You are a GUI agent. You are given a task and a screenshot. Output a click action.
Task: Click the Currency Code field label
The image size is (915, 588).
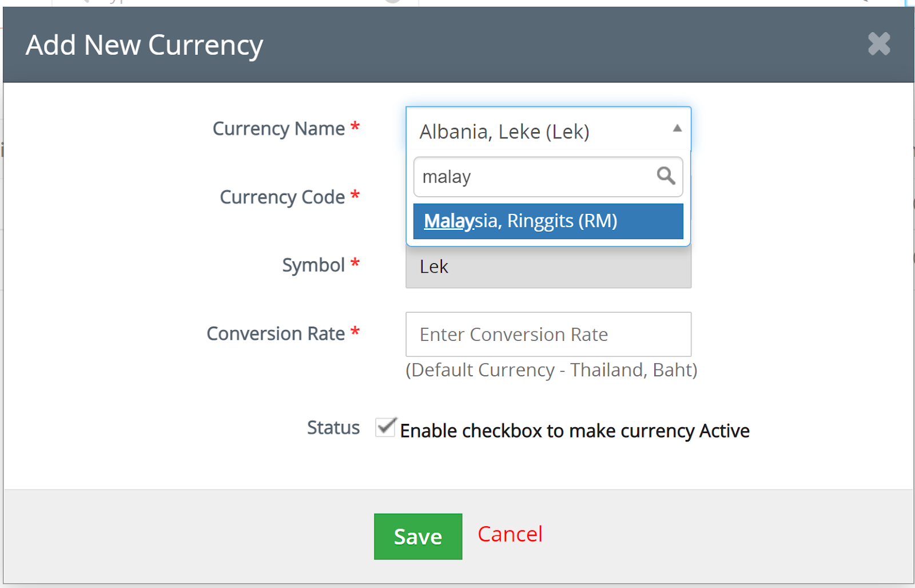(282, 197)
